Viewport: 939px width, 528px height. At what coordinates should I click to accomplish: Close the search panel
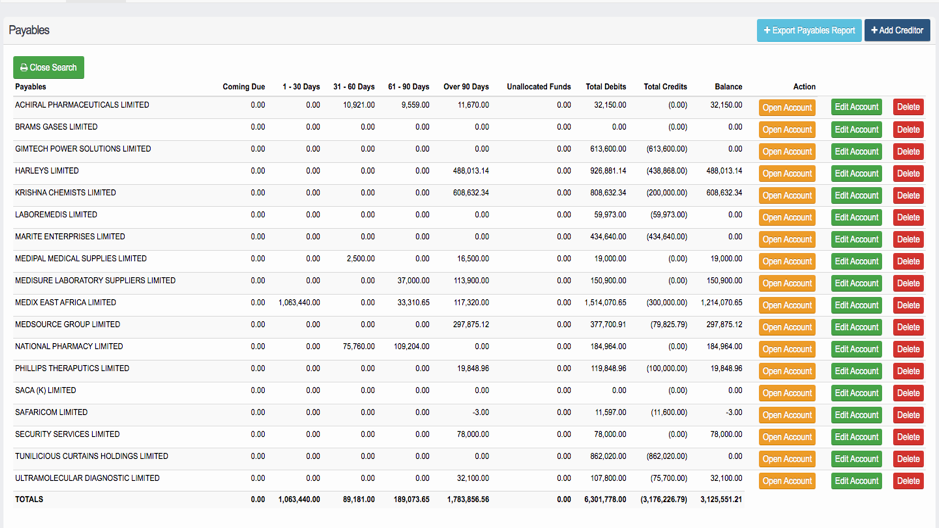(x=49, y=68)
